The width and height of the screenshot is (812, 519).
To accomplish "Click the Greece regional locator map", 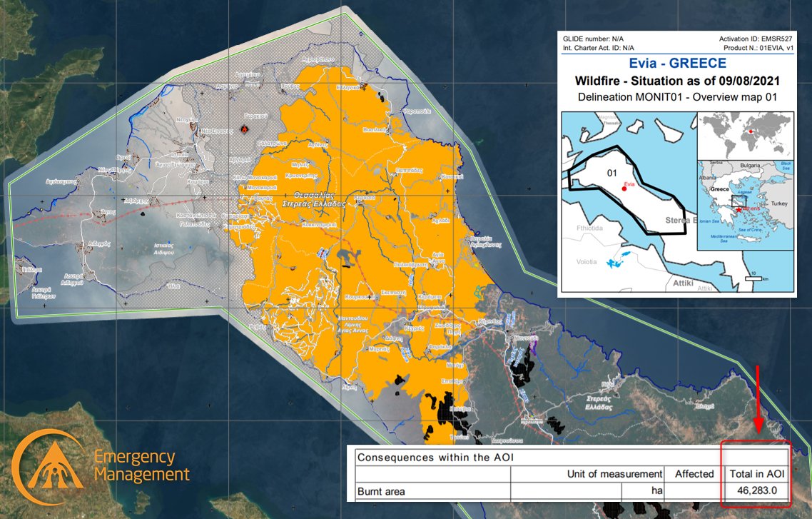I will [746, 205].
